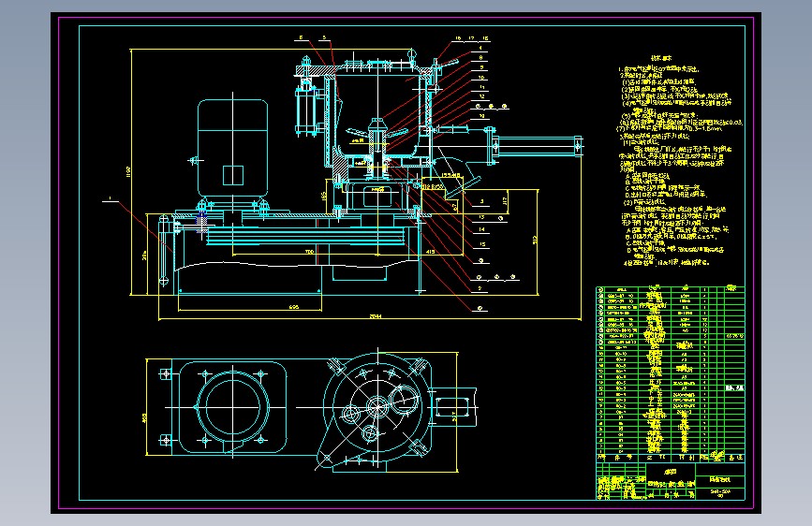
Task: Select the 415 horizontal dimension
Action: pyautogui.click(x=430, y=252)
